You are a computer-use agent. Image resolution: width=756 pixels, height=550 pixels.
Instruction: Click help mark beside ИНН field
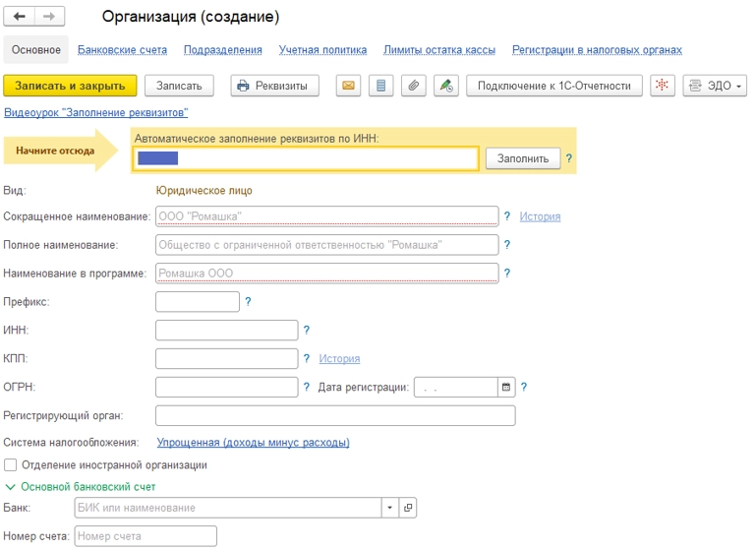coord(306,330)
